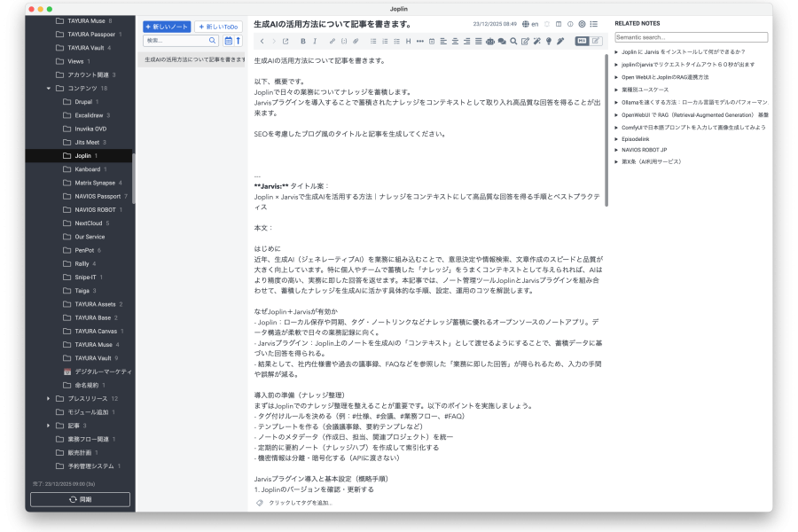Expand the 記事 notebook folder
Viewport: 798px width, 532px height.
49,426
